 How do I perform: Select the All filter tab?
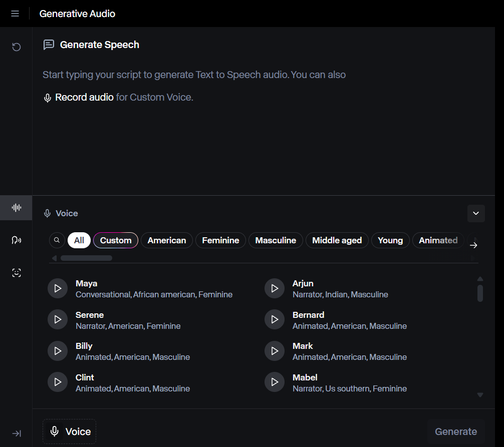(79, 240)
